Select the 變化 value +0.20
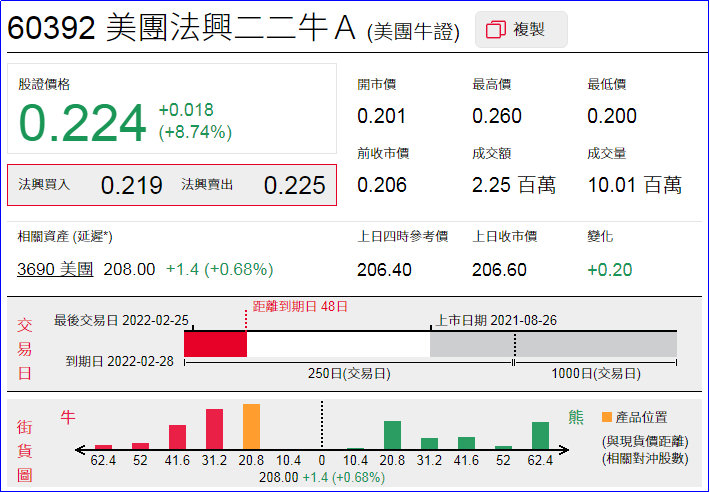The height and width of the screenshot is (492, 710). click(609, 270)
